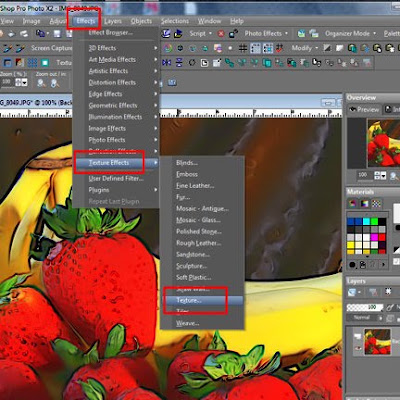Viewport: 400px width, 400px height.
Task: Adjust the layer opacity slider showing 100
Action: coord(365,307)
